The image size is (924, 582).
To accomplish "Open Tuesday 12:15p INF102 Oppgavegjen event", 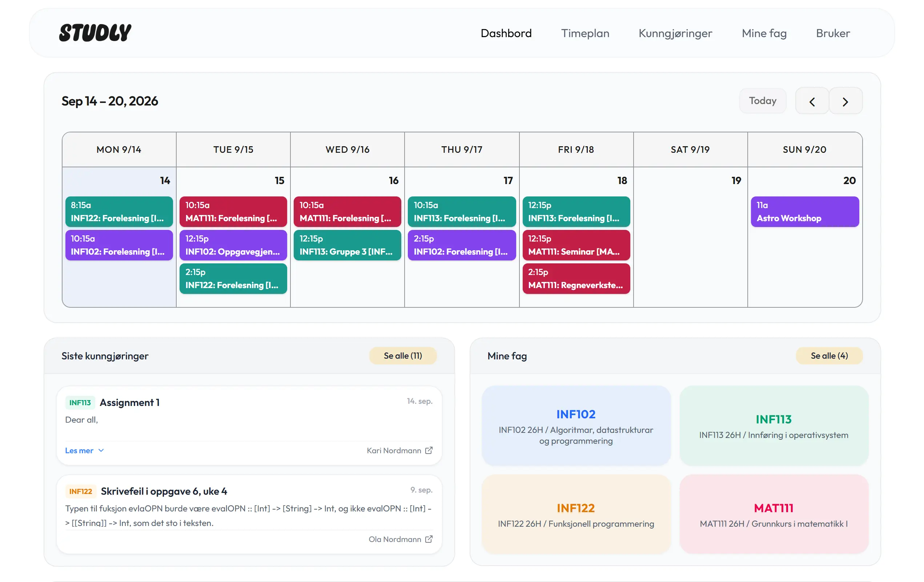I will point(233,245).
